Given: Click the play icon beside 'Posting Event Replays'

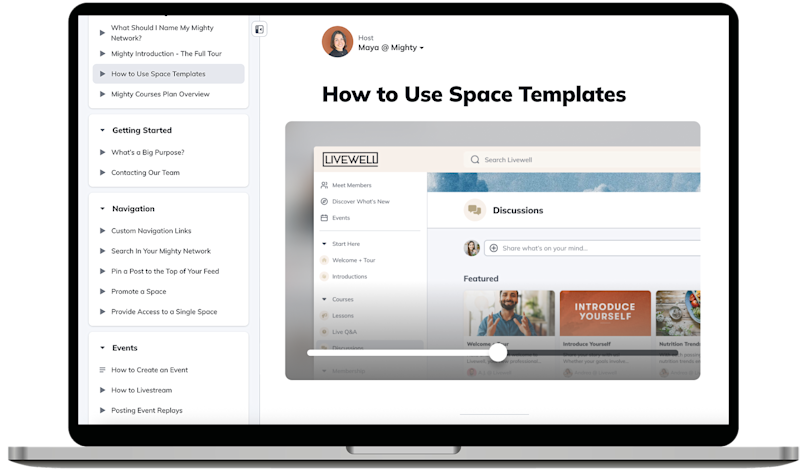Looking at the screenshot, I should 102,411.
